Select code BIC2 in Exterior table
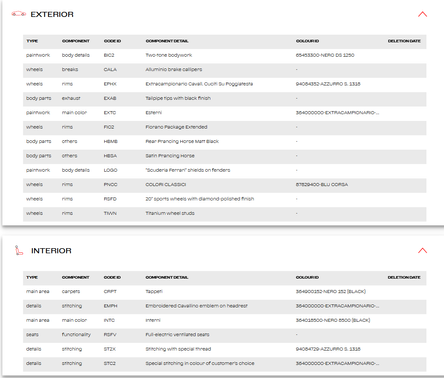Image resolution: width=444 pixels, height=378 pixels. pyautogui.click(x=109, y=55)
